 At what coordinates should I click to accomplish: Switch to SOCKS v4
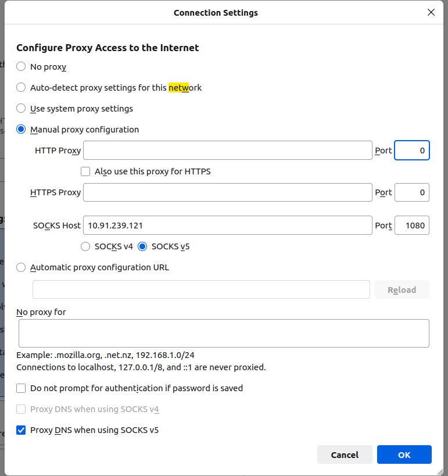click(86, 246)
